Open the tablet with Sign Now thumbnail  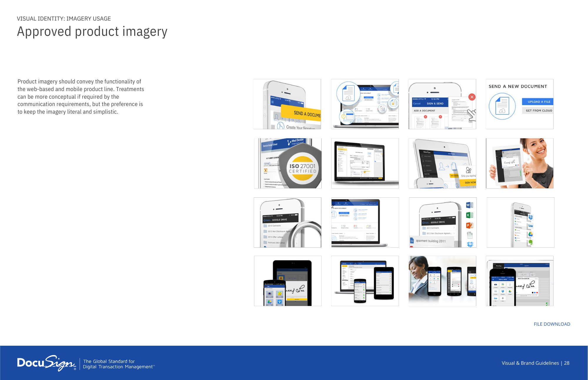442,163
